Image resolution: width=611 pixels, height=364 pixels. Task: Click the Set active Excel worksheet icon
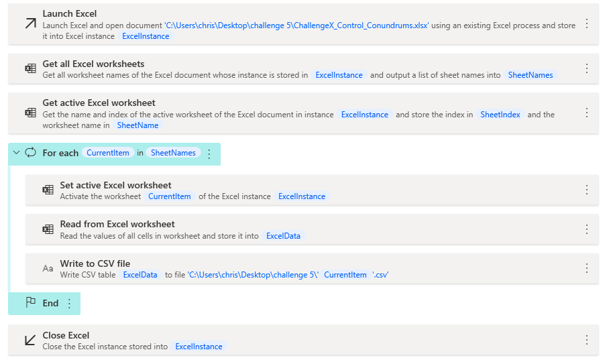point(48,190)
